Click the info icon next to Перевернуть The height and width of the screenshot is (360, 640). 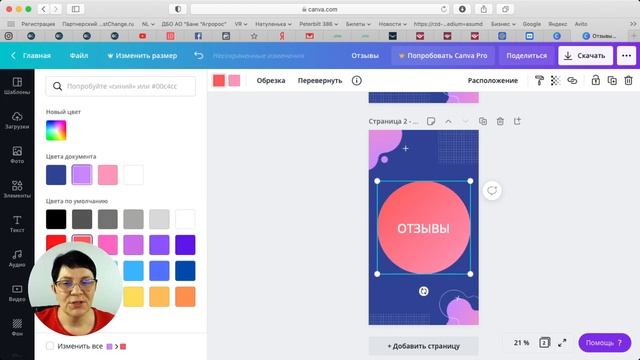[357, 80]
